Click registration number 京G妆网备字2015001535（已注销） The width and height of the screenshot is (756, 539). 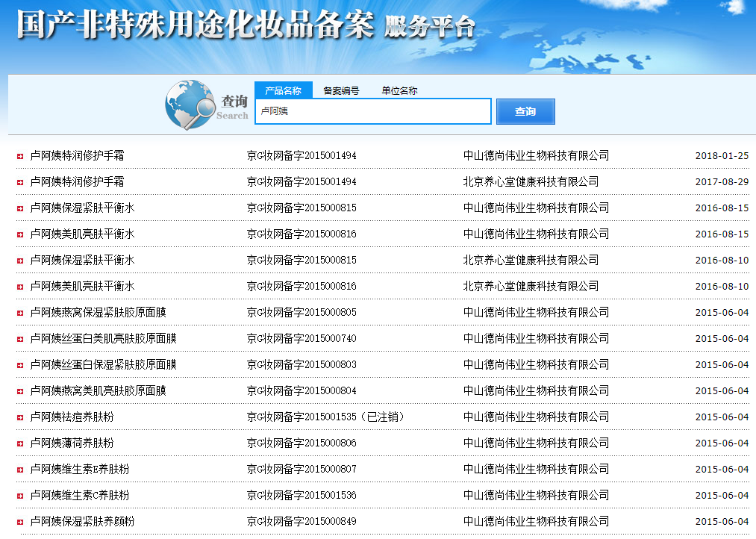coord(321,417)
